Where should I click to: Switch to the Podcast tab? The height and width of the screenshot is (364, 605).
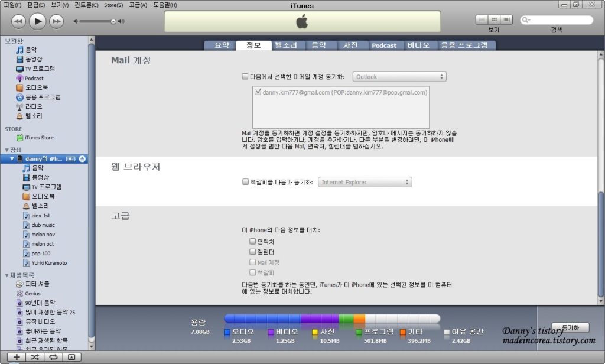(384, 45)
